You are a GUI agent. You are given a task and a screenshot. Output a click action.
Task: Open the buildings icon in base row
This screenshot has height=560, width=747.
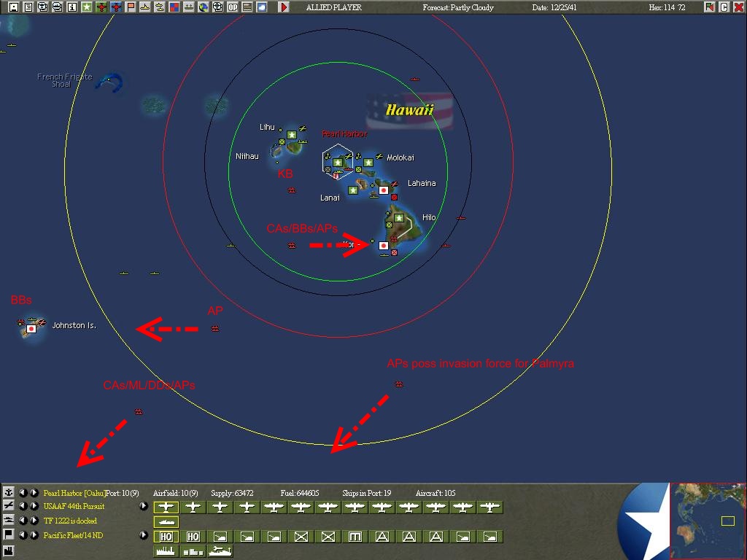[193, 551]
